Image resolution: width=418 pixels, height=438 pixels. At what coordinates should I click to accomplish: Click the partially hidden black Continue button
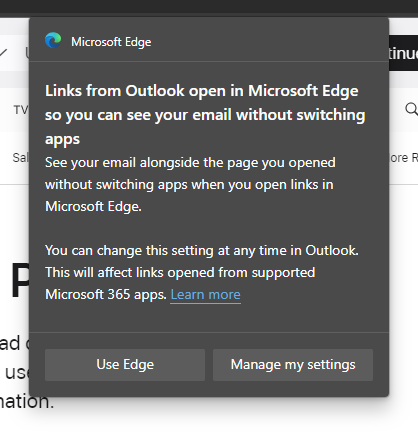tap(403, 53)
